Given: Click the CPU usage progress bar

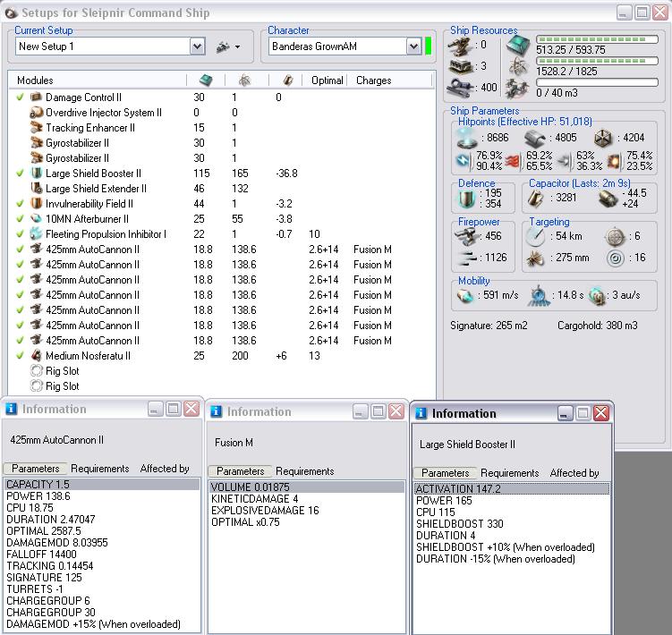Looking at the screenshot, I should click(x=594, y=40).
